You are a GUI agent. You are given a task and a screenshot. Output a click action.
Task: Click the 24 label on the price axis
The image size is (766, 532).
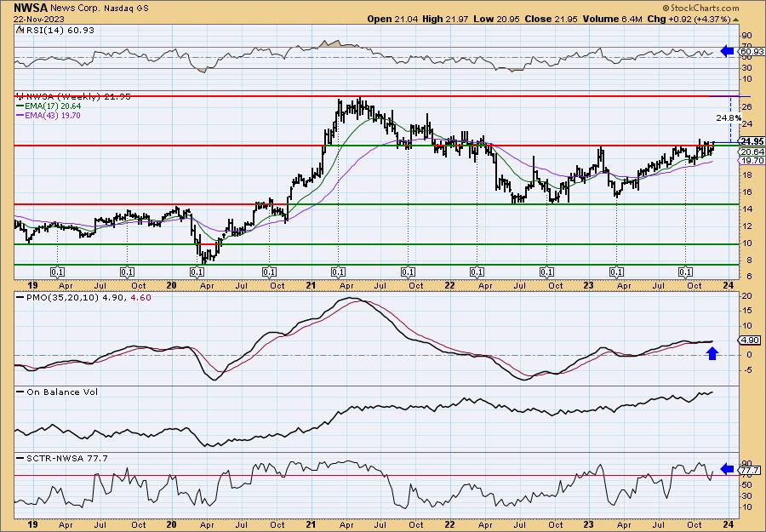click(x=747, y=123)
